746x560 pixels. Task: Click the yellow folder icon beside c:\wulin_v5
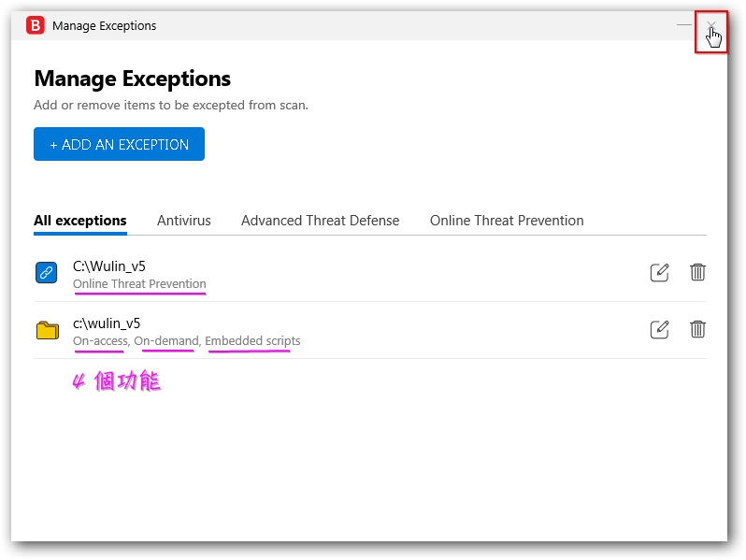tap(47, 330)
